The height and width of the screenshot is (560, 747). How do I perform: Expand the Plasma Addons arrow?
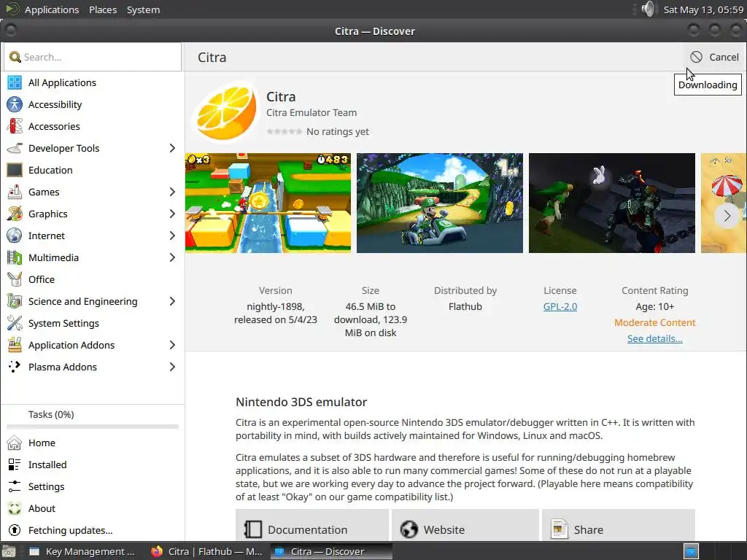click(x=172, y=367)
